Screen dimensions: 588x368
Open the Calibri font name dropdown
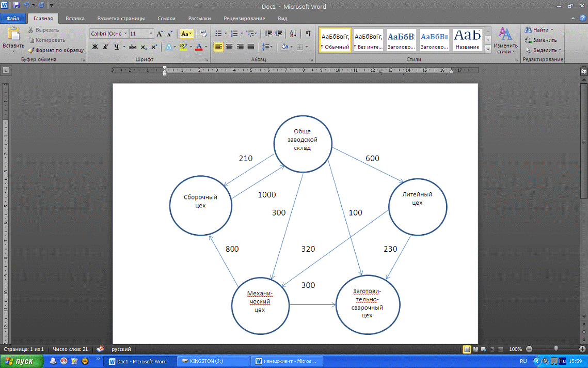click(x=125, y=34)
